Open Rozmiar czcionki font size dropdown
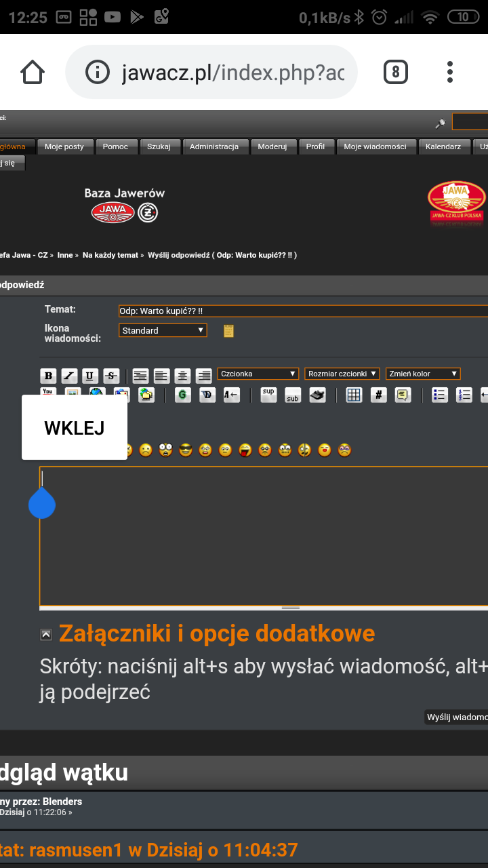The height and width of the screenshot is (868, 488). (342, 374)
